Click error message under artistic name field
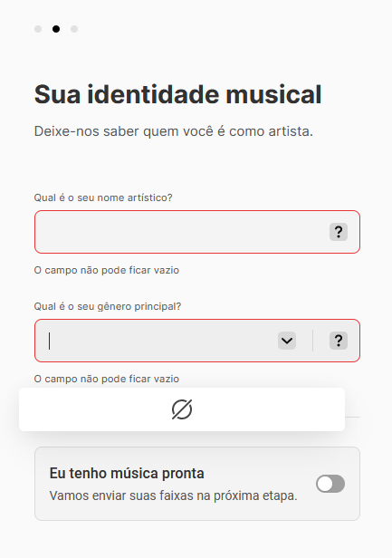 pyautogui.click(x=106, y=270)
